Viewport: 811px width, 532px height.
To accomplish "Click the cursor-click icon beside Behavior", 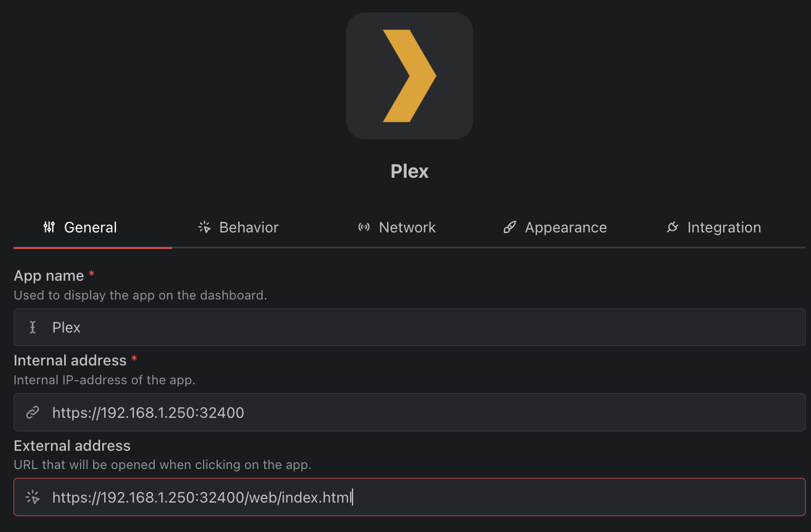I will point(204,227).
